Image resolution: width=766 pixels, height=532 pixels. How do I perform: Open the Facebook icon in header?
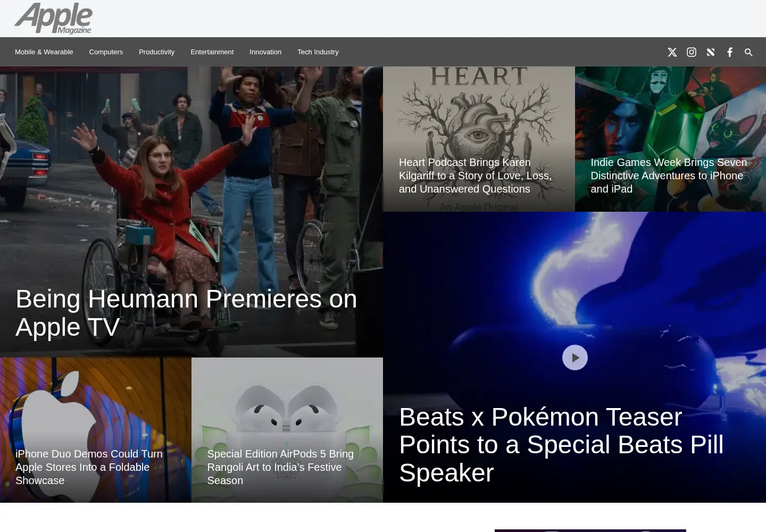coord(730,52)
